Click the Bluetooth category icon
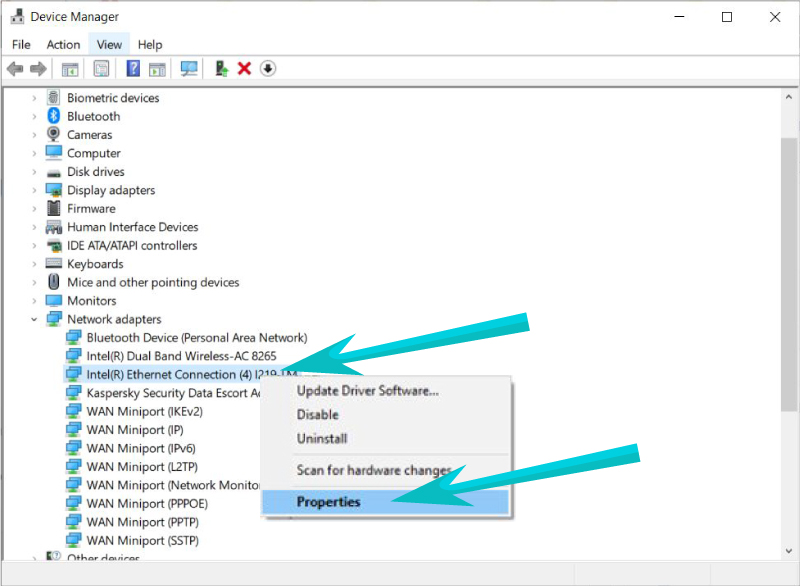The image size is (800, 586). point(54,116)
